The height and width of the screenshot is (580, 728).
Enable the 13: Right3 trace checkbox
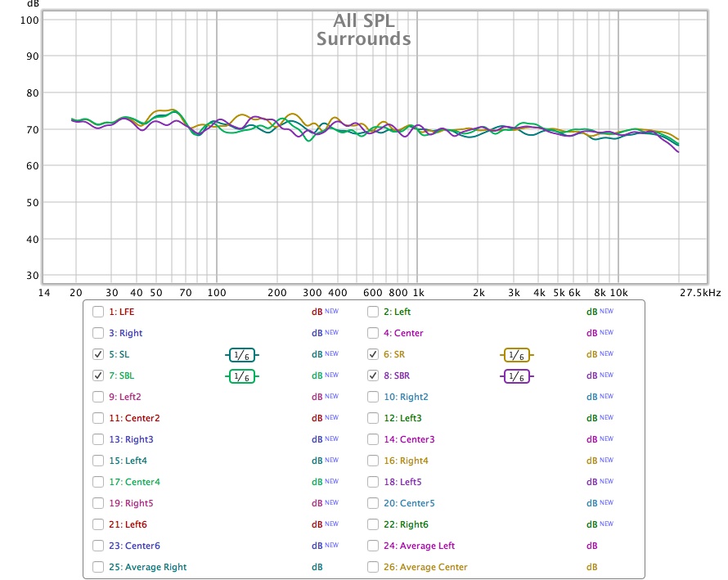(x=98, y=439)
